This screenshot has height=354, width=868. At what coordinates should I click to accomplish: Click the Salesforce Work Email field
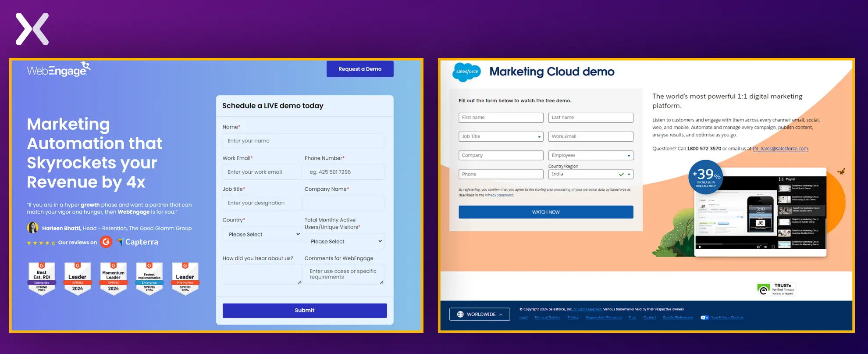[591, 136]
